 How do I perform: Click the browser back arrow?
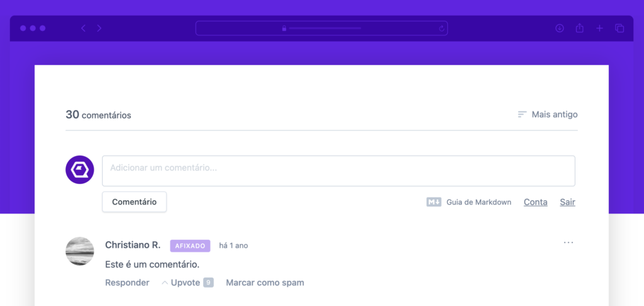(x=83, y=28)
